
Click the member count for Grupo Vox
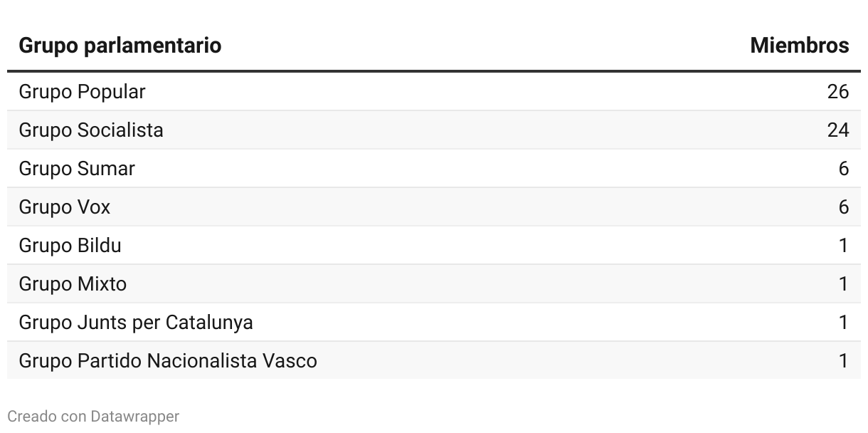click(844, 207)
